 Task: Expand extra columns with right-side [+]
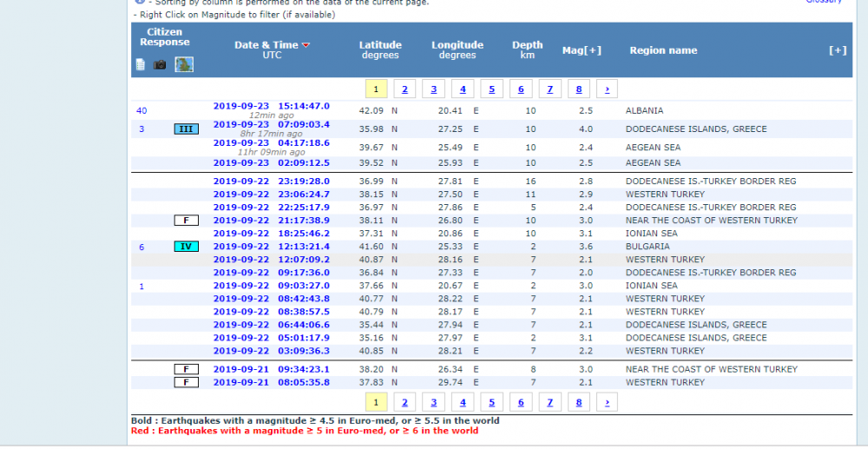click(838, 50)
